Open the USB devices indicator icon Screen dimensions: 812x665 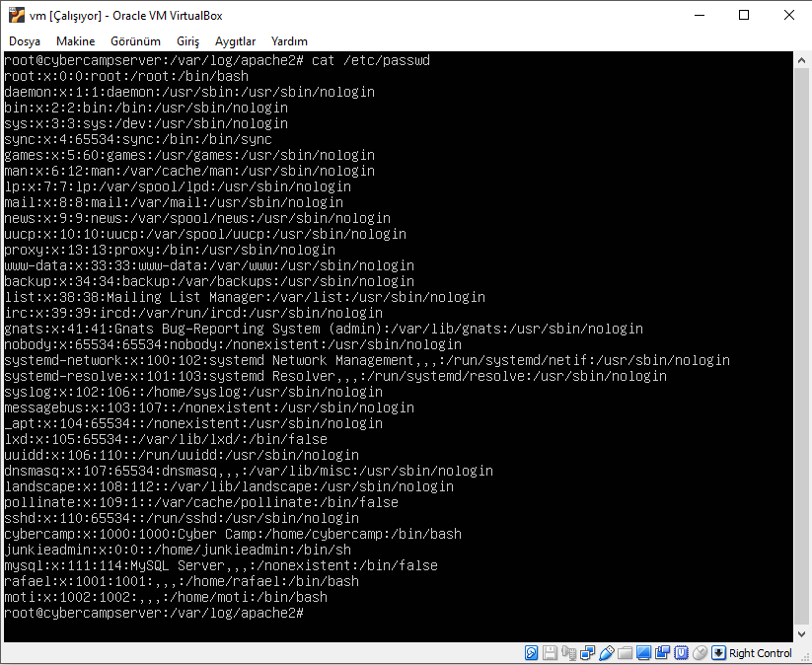(x=606, y=652)
